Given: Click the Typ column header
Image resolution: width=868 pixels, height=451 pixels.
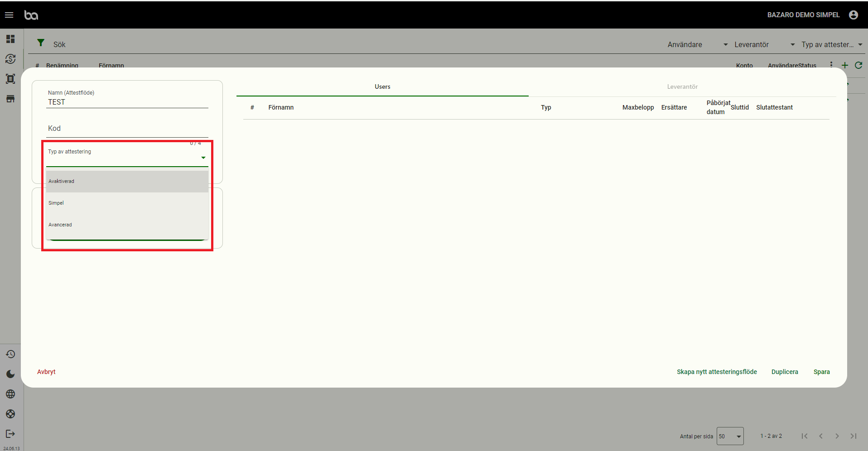Looking at the screenshot, I should [546, 107].
